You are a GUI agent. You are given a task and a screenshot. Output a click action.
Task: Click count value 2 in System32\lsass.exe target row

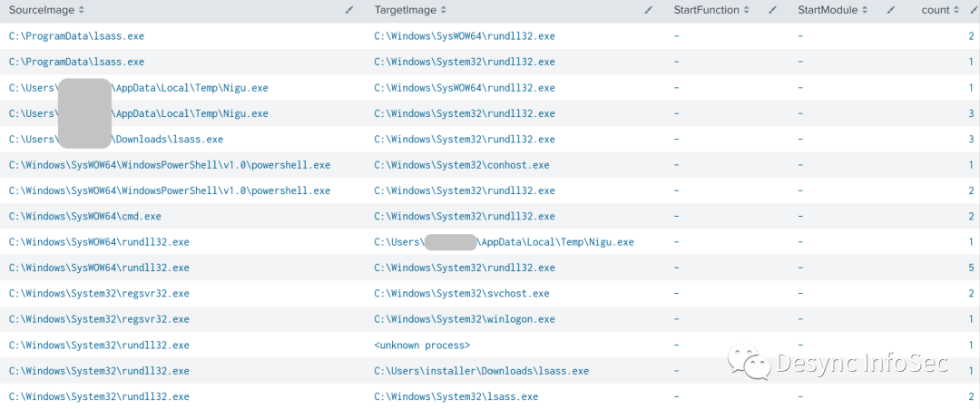pos(971,396)
